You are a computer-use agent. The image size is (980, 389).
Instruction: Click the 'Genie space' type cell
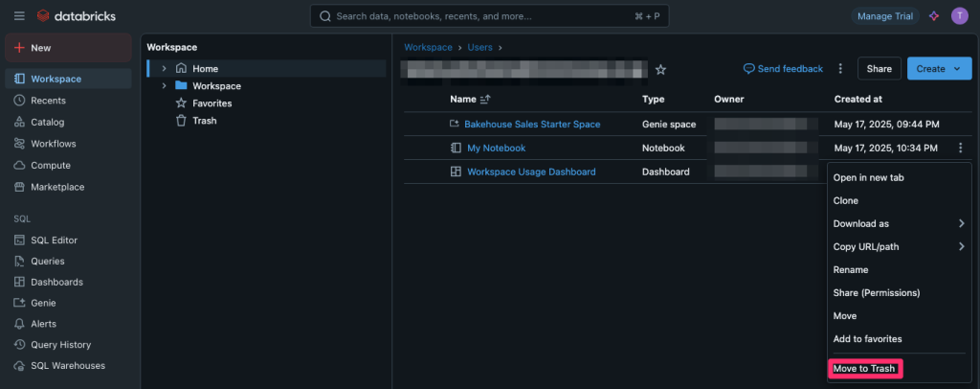pos(669,125)
